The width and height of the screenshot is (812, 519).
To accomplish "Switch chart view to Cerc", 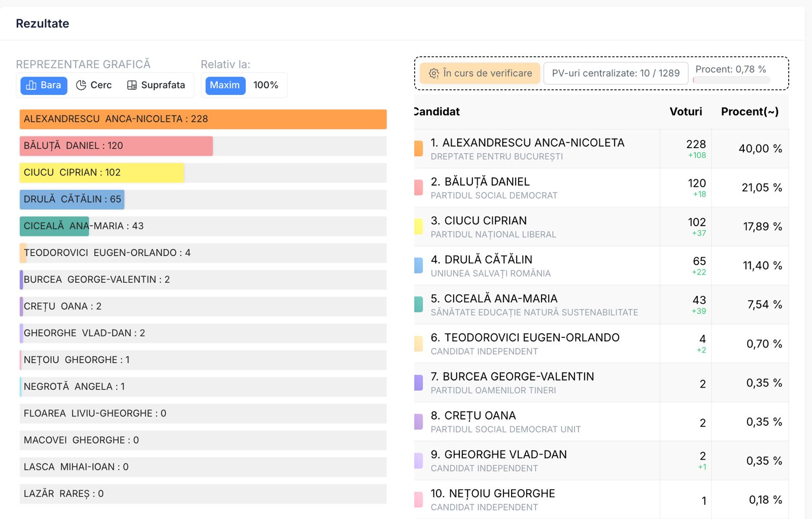I will coord(94,85).
